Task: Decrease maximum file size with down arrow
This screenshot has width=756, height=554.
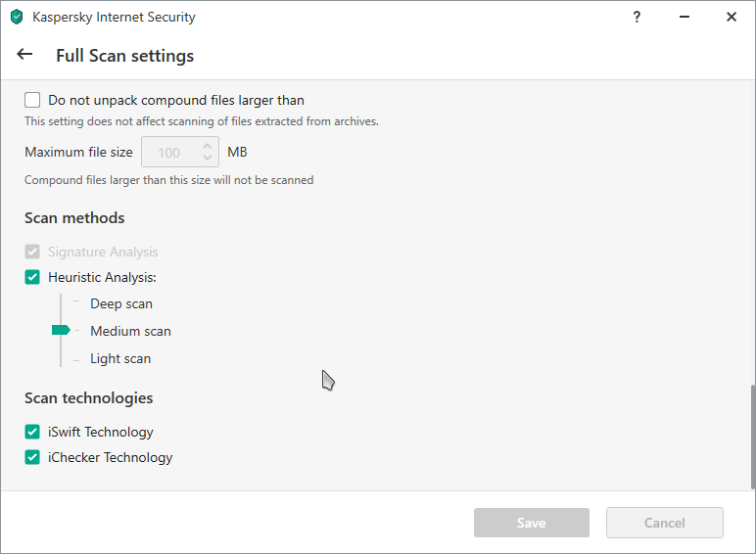Action: (x=207, y=158)
